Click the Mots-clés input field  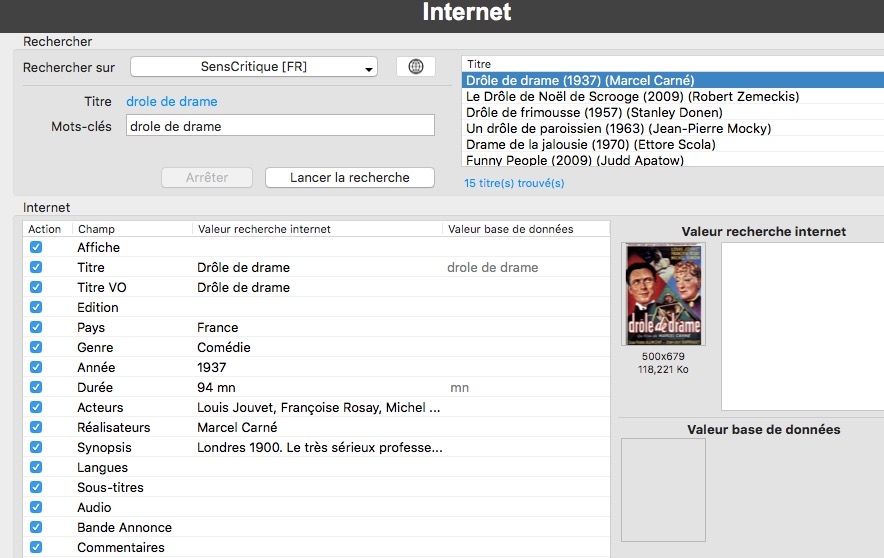280,126
